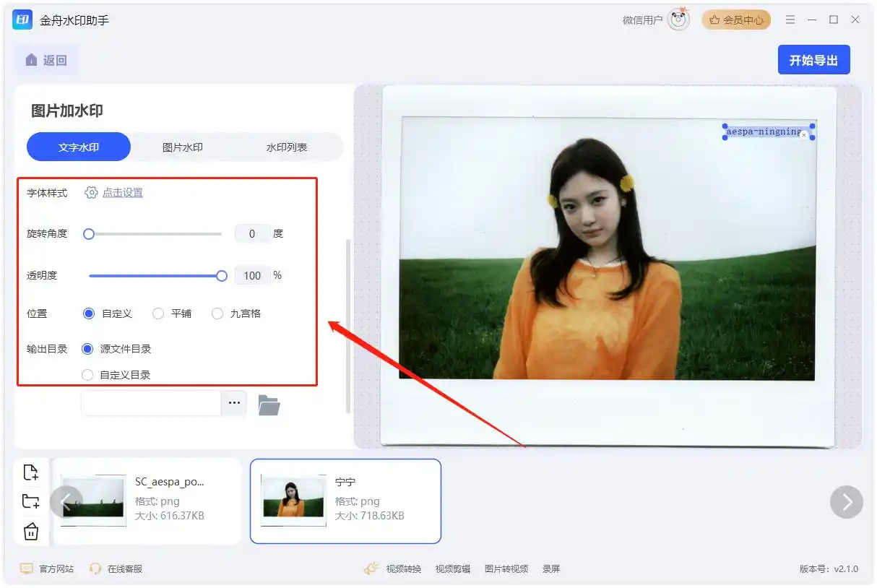Select 平铺 position radio button
Image resolution: width=877 pixels, height=588 pixels.
point(158,314)
